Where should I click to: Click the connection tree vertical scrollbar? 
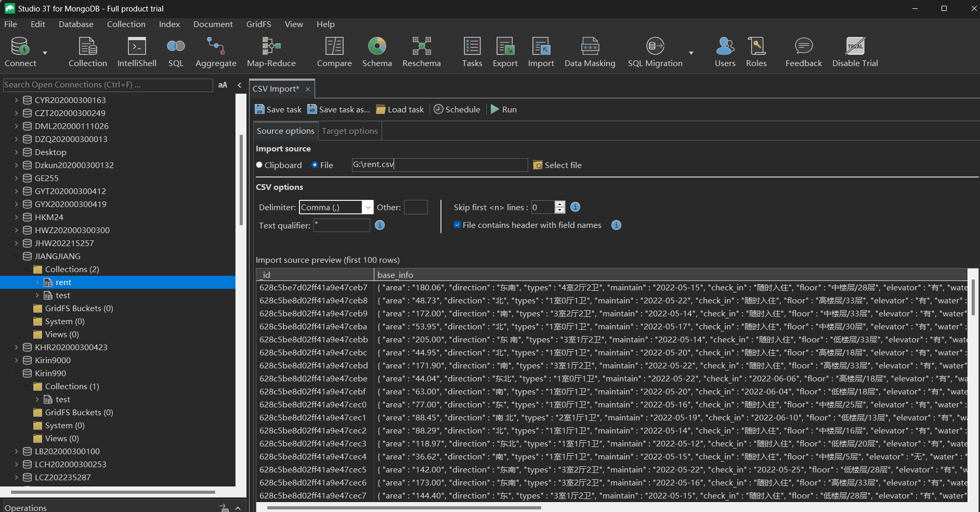point(241,180)
